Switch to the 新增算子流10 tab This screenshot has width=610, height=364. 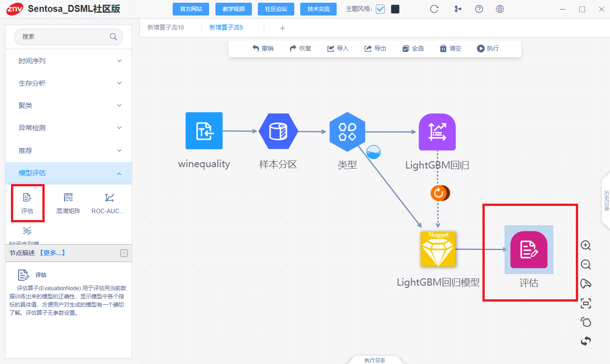[x=165, y=28]
